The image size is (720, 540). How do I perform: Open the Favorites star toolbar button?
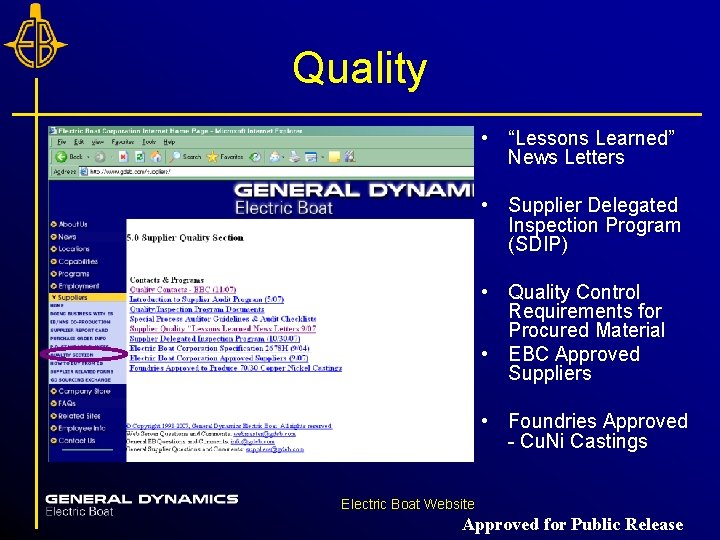225,157
